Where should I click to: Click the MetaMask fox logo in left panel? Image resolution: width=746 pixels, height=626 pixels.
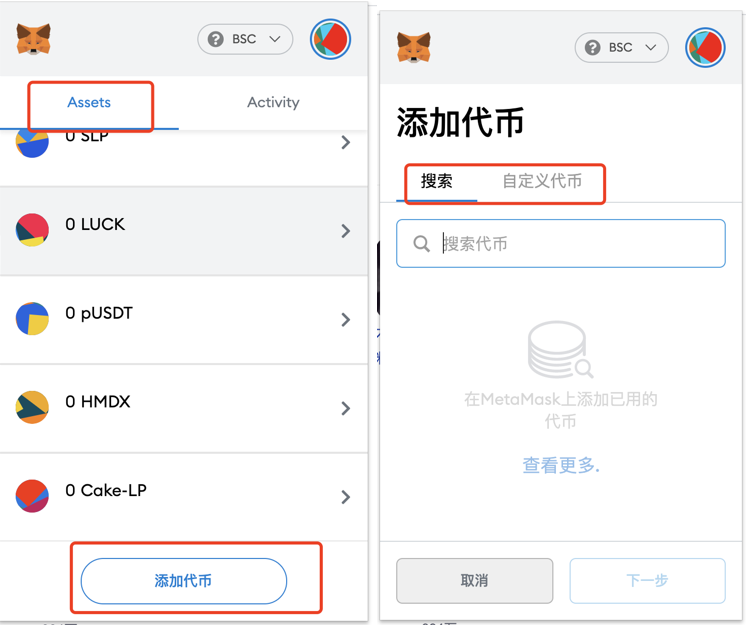click(x=33, y=39)
